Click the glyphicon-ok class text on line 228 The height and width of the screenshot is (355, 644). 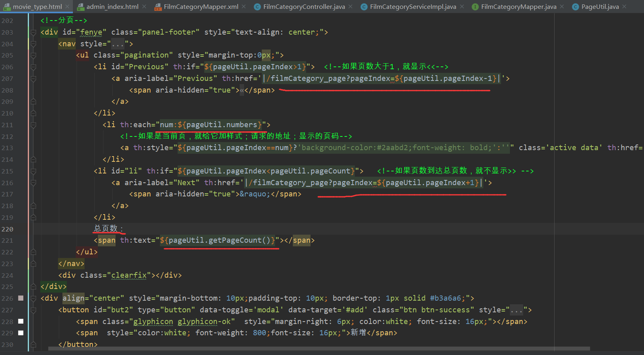pos(204,322)
